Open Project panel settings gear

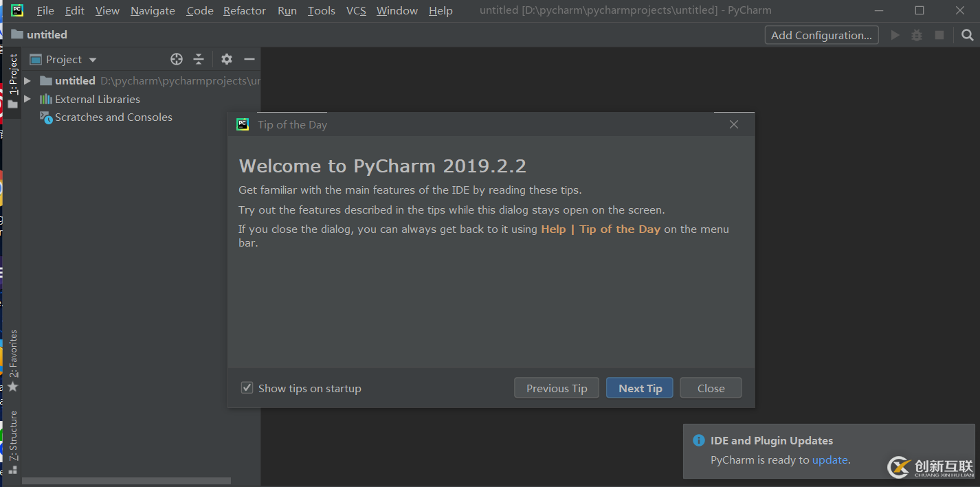click(227, 59)
